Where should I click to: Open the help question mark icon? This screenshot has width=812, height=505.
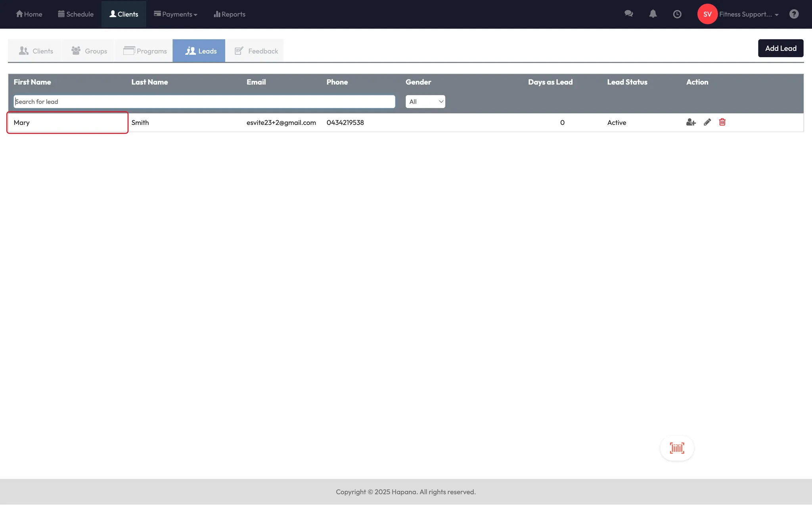pyautogui.click(x=794, y=14)
